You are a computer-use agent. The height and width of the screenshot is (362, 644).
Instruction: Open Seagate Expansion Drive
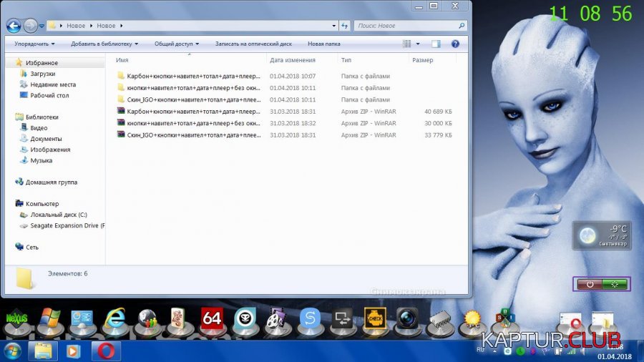tap(67, 226)
